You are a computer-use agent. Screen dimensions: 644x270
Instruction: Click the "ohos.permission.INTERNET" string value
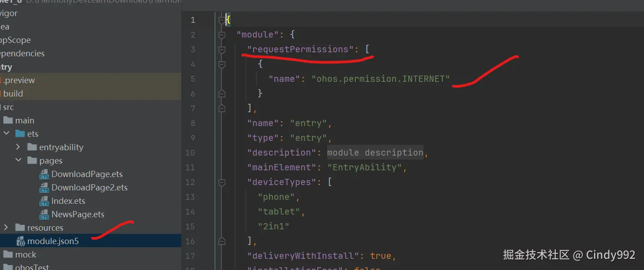click(x=381, y=79)
